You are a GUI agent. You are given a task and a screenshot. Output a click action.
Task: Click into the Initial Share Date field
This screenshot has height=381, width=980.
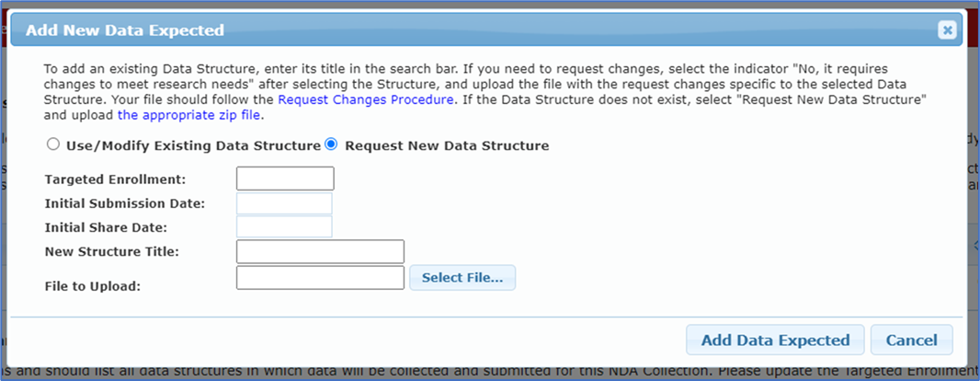(x=285, y=226)
